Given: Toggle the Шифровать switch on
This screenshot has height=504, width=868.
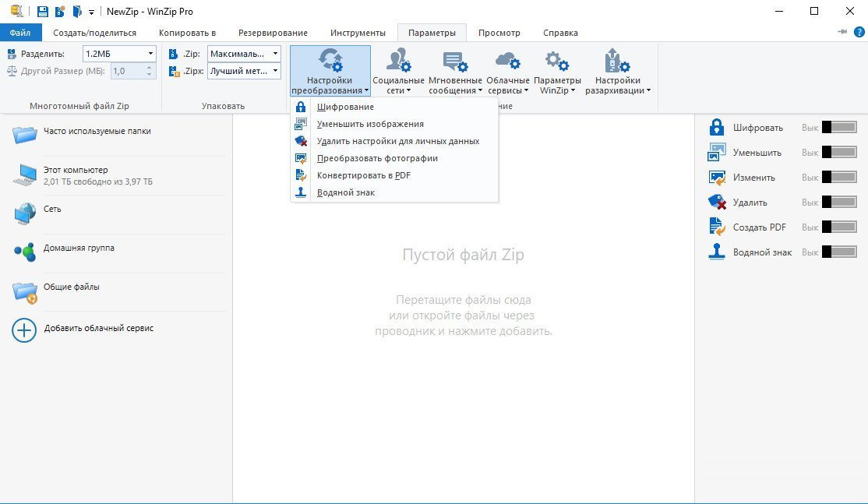Looking at the screenshot, I should click(838, 128).
